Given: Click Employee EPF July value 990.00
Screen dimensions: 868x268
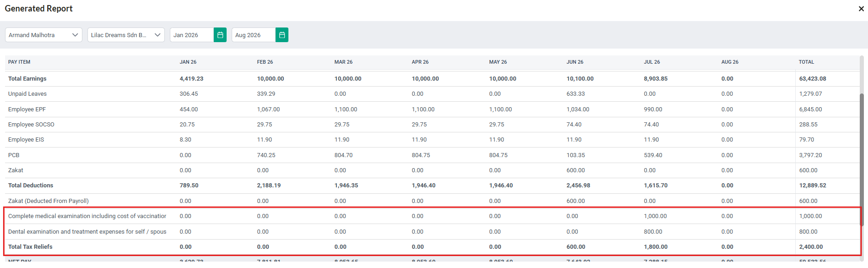Looking at the screenshot, I should point(653,109).
